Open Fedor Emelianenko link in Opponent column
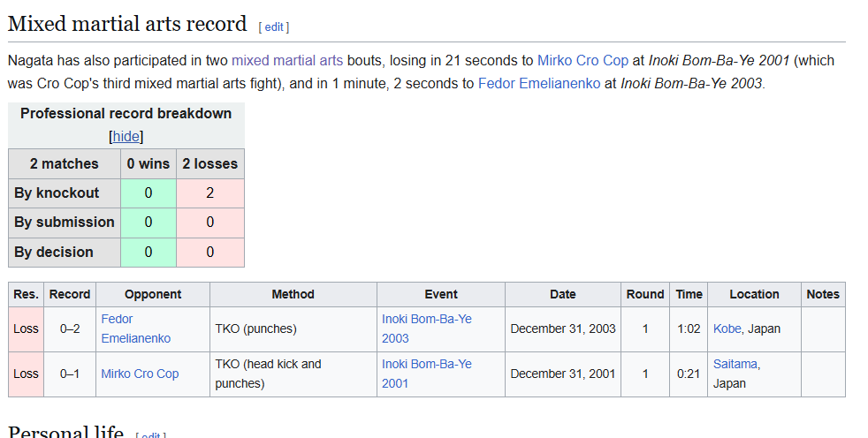868x438 pixels. coord(135,328)
